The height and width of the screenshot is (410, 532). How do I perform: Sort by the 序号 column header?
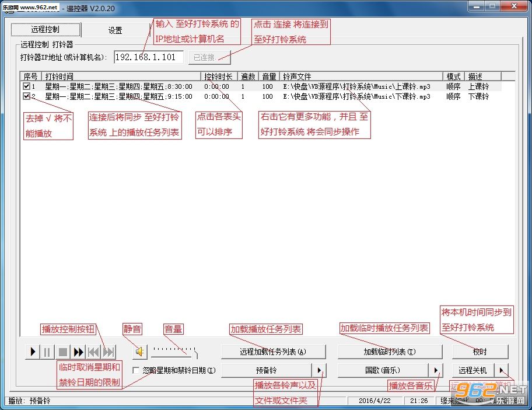[31, 77]
